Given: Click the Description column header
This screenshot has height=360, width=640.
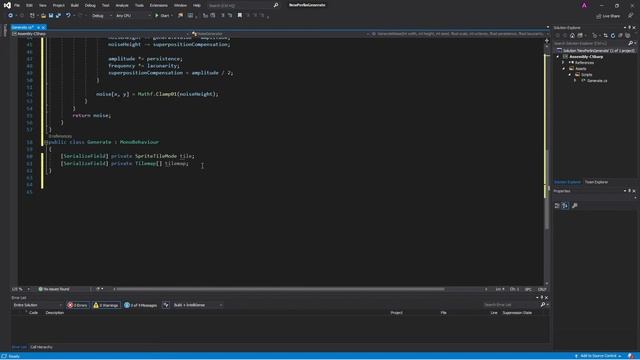Looking at the screenshot, I should pos(55,313).
